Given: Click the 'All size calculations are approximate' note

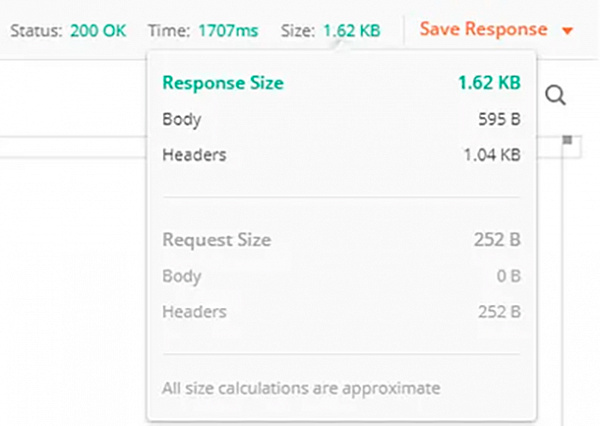Looking at the screenshot, I should tap(301, 385).
